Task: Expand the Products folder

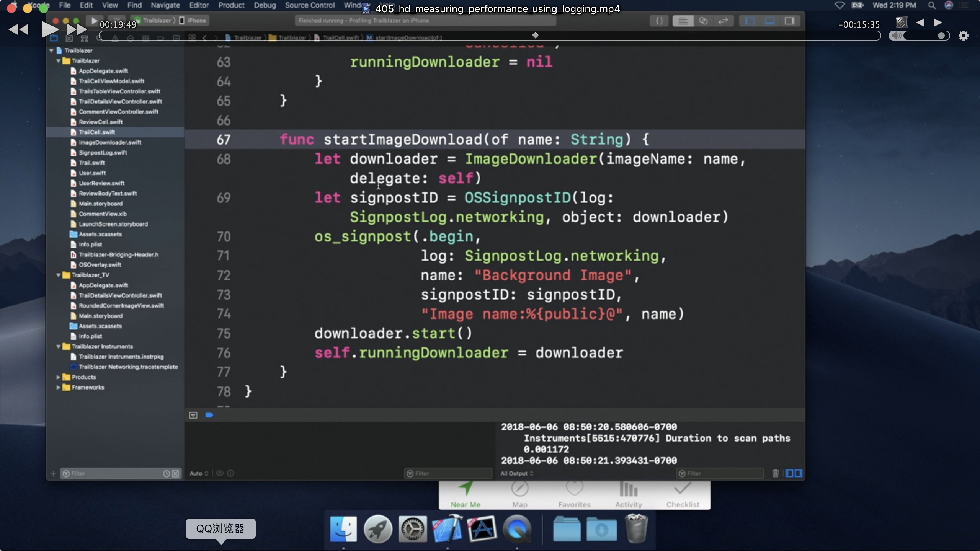Action: click(x=58, y=377)
